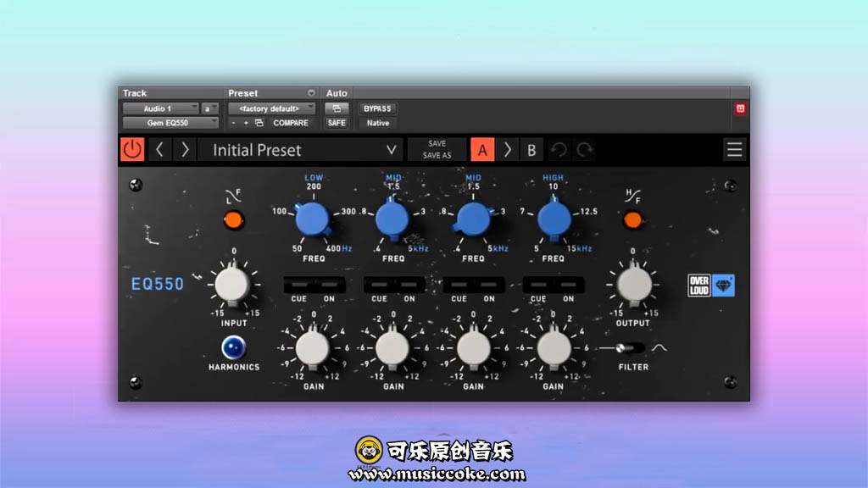Viewport: 868px width, 488px height.
Task: Click the SAFE automation button
Action: [337, 123]
